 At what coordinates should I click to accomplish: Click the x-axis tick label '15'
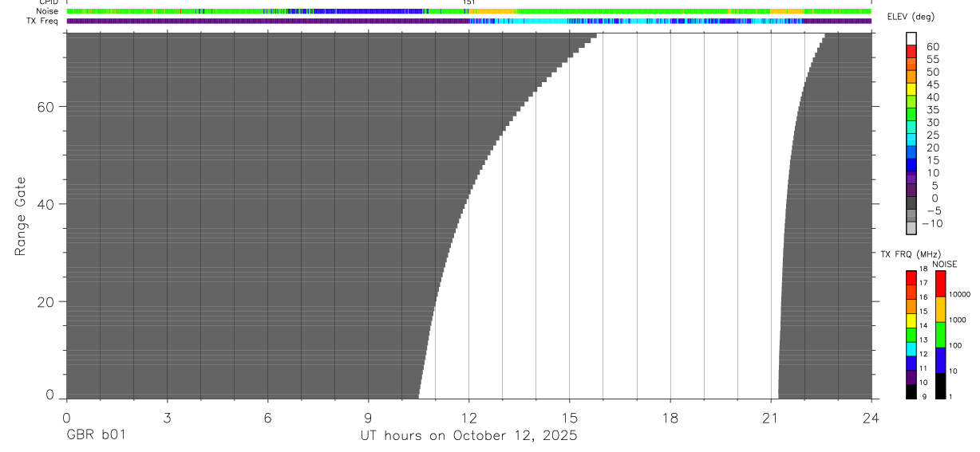coord(570,418)
